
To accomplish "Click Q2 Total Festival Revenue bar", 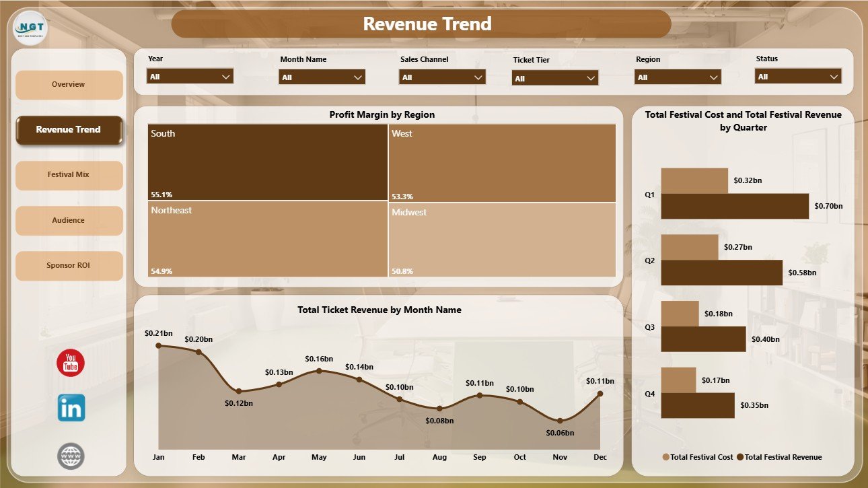I will (722, 273).
